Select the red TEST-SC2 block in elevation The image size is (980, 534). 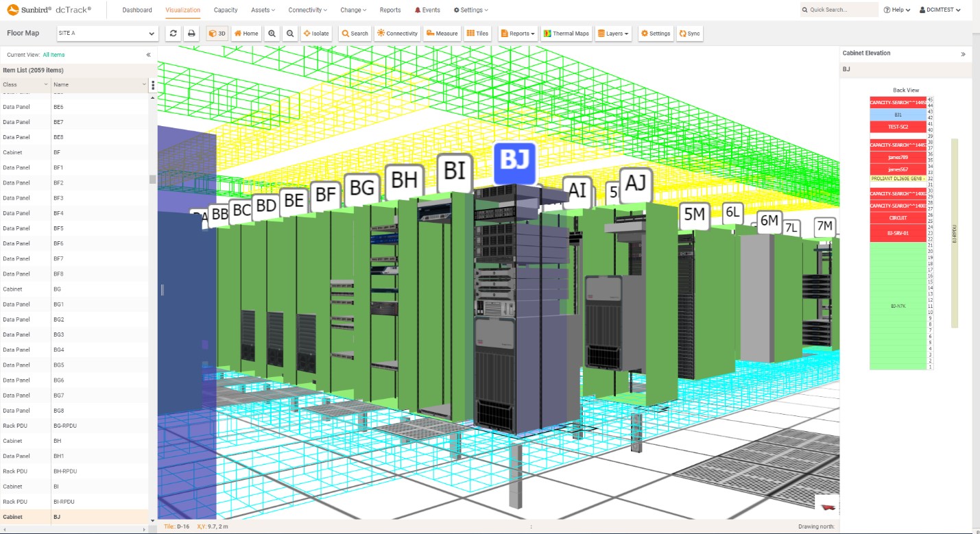[898, 127]
